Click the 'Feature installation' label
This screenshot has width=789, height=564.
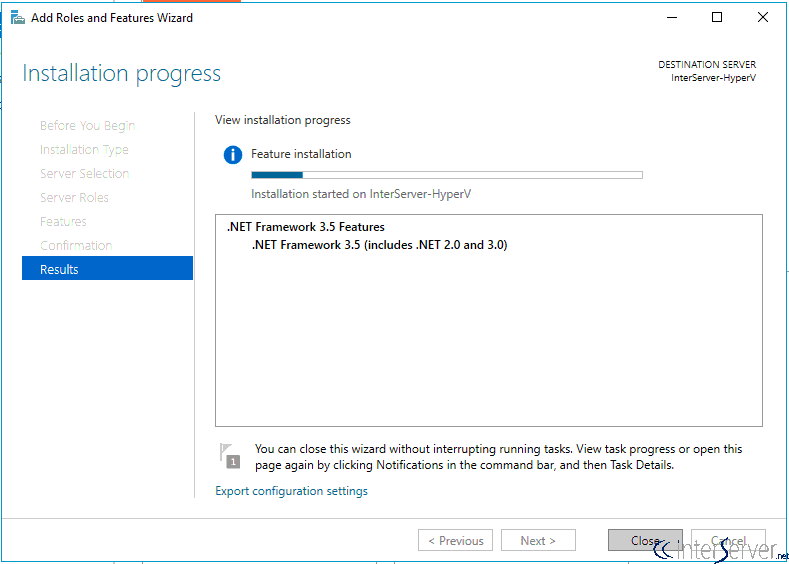(301, 154)
